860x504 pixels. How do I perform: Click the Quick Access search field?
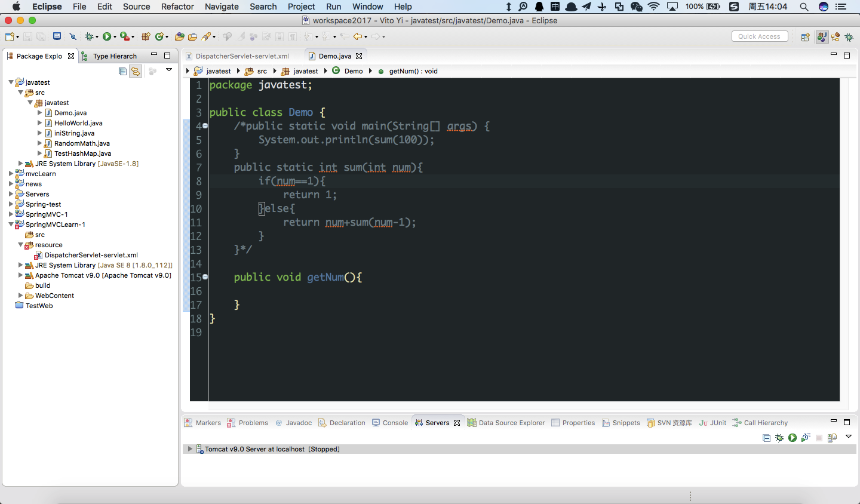coord(760,36)
